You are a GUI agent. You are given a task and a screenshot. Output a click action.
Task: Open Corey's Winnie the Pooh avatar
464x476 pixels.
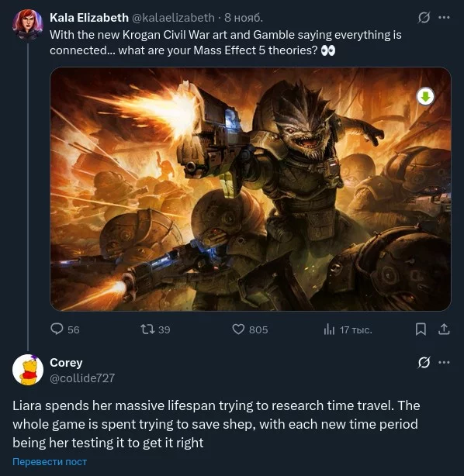pyautogui.click(x=28, y=370)
